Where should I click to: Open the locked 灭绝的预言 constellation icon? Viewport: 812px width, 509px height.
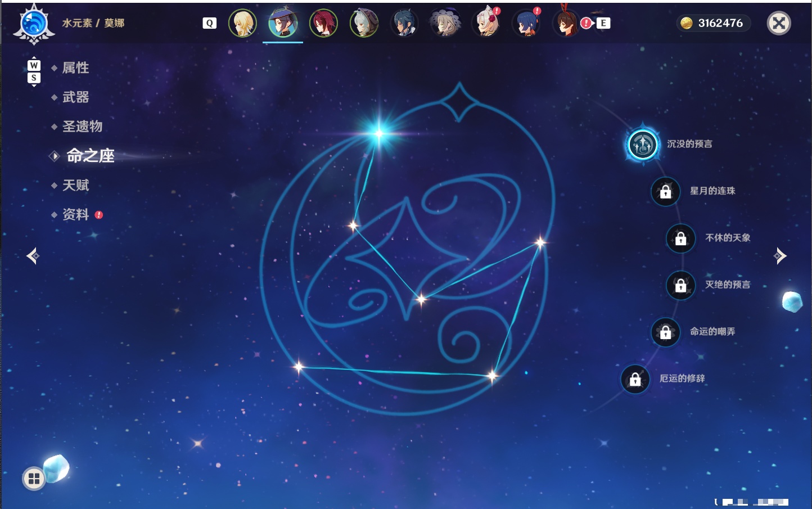coord(680,285)
